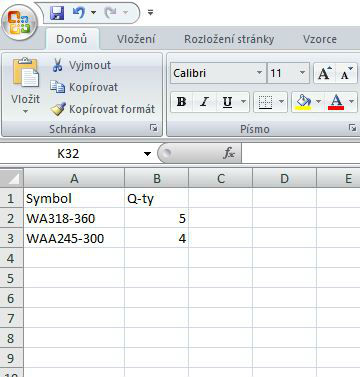Decrease font size with small A
This screenshot has height=377, width=360.
click(346, 73)
